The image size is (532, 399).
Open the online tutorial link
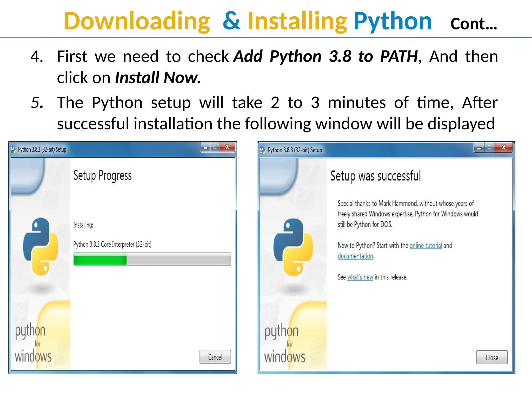(x=425, y=245)
